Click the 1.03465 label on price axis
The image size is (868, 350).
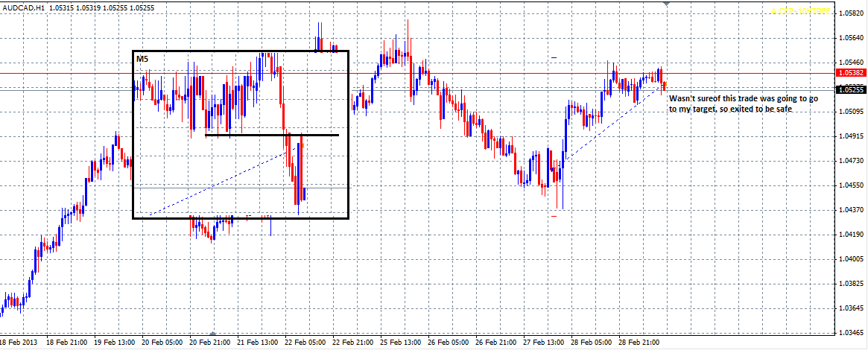click(x=850, y=332)
